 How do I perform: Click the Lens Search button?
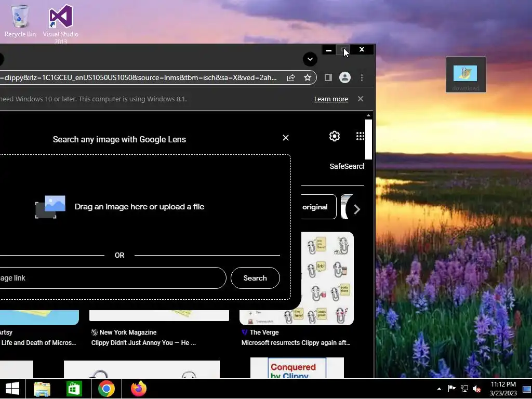coord(255,278)
